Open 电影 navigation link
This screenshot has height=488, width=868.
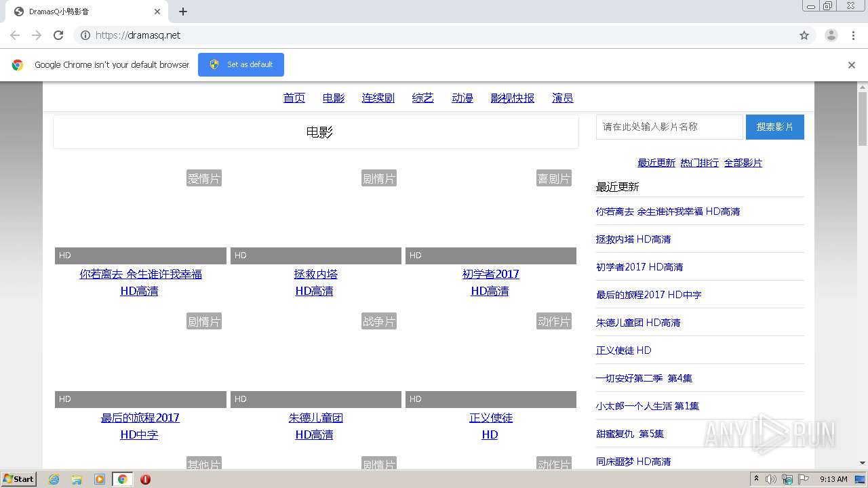334,98
